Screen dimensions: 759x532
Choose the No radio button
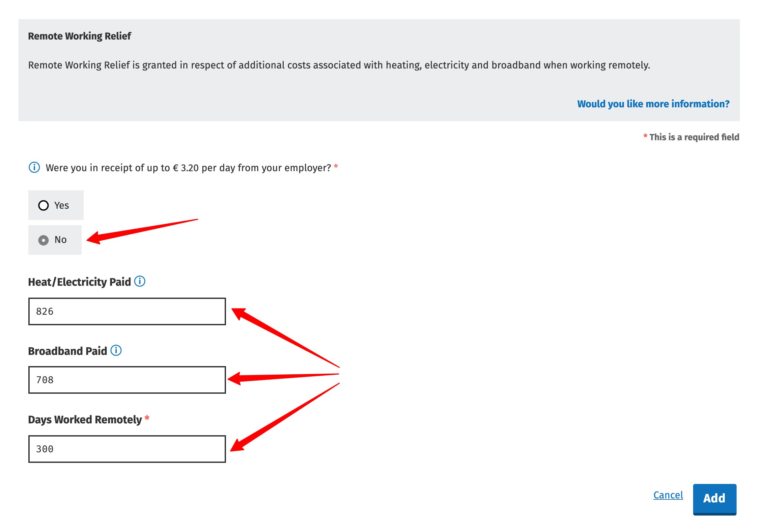[43, 240]
